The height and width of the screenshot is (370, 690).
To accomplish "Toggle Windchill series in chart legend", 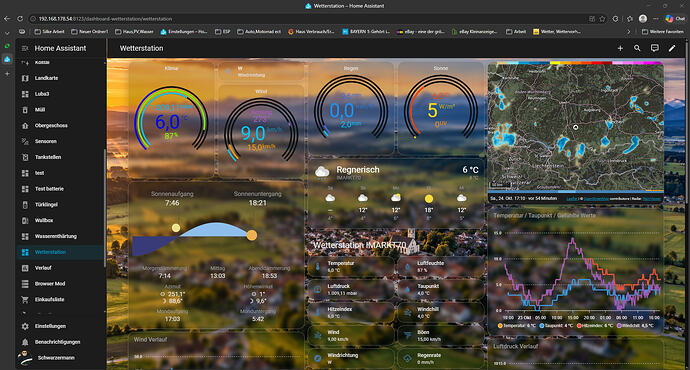I will pyautogui.click(x=635, y=326).
